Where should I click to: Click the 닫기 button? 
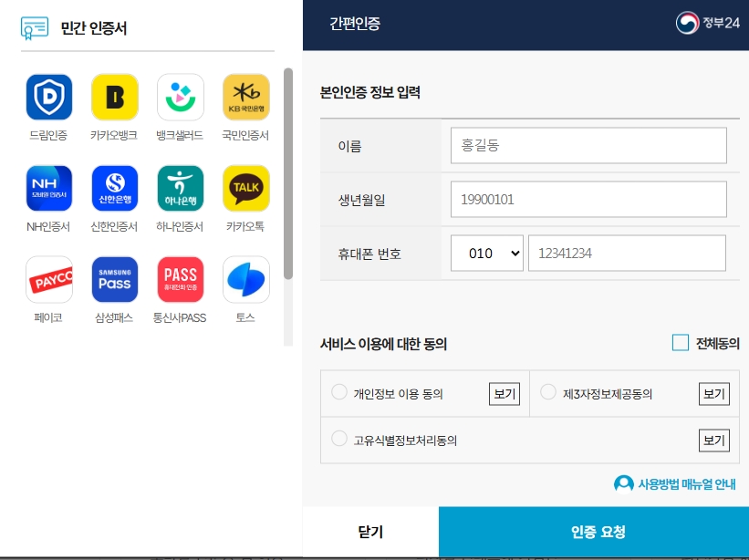point(370,532)
